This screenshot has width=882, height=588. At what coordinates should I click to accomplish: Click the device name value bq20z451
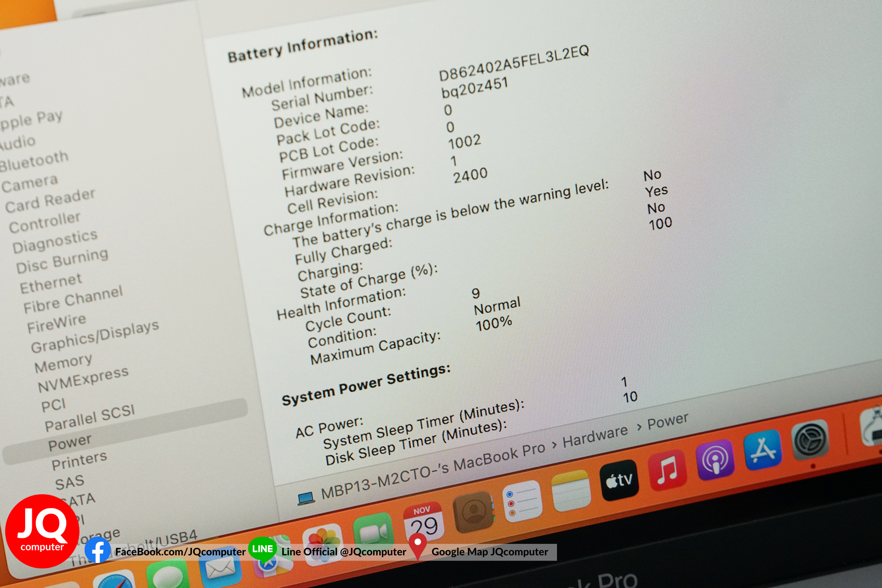[475, 87]
